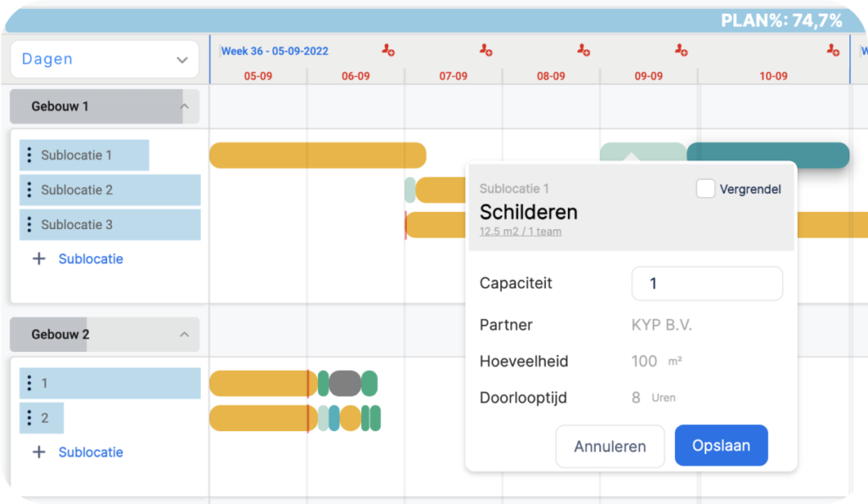Screen dimensions: 868x504
Task: Select the 06-09 date column header
Action: 355,76
